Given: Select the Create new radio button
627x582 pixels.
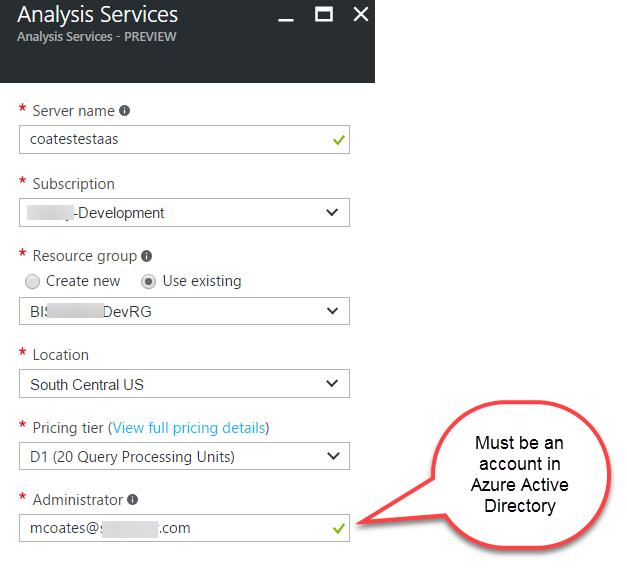Looking at the screenshot, I should coord(32,282).
